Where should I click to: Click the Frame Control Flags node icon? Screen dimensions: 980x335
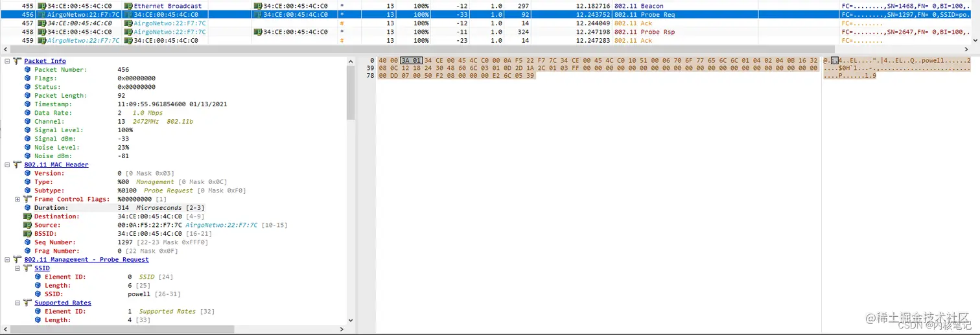point(28,199)
